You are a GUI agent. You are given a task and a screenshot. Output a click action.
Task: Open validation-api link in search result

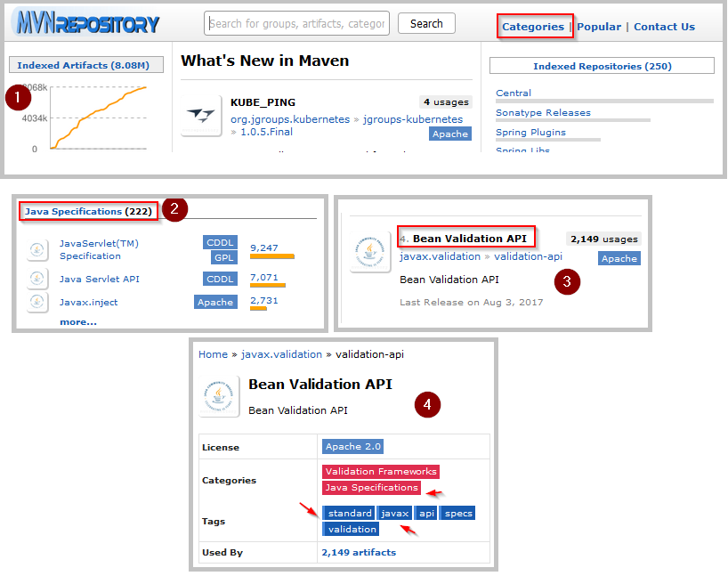528,256
